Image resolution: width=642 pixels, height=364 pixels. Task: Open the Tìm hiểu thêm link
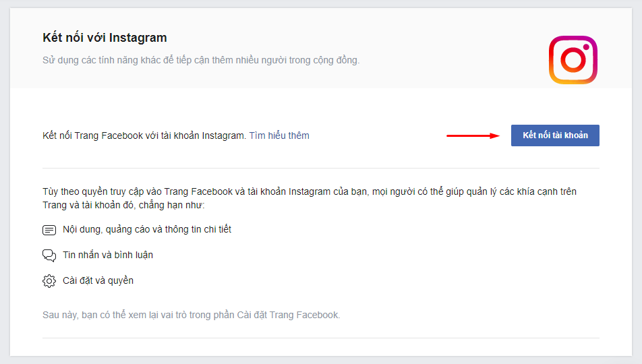click(x=279, y=135)
